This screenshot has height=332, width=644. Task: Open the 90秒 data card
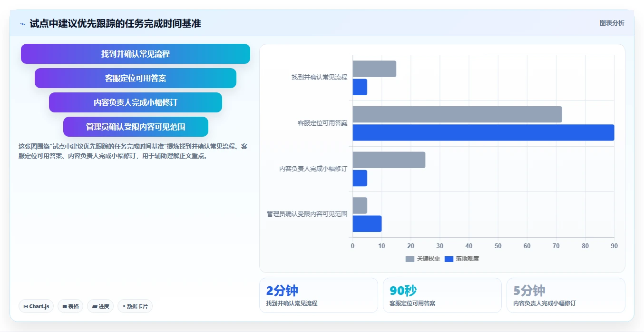442,295
